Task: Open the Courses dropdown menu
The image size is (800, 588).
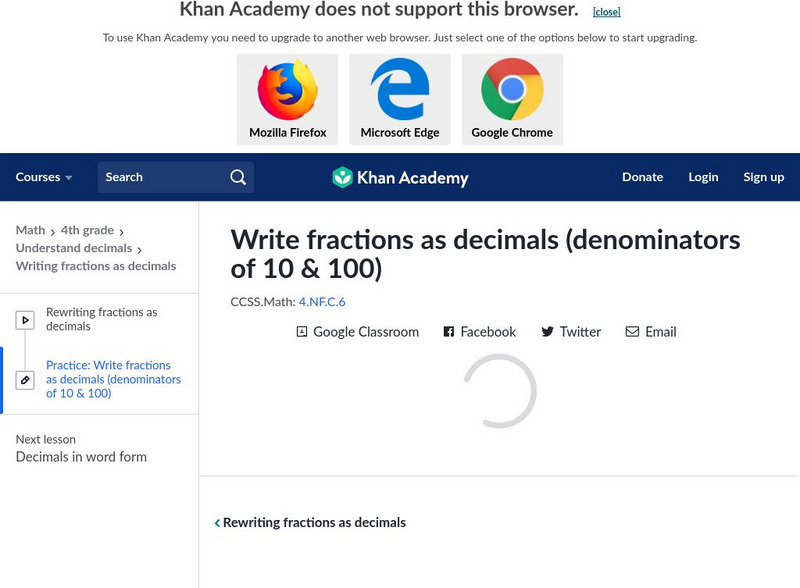Action: [44, 177]
